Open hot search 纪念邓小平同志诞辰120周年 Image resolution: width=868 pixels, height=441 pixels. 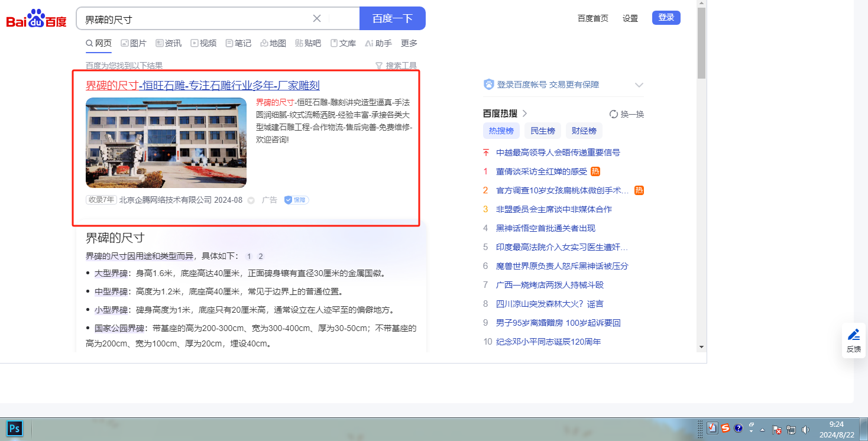pos(549,342)
